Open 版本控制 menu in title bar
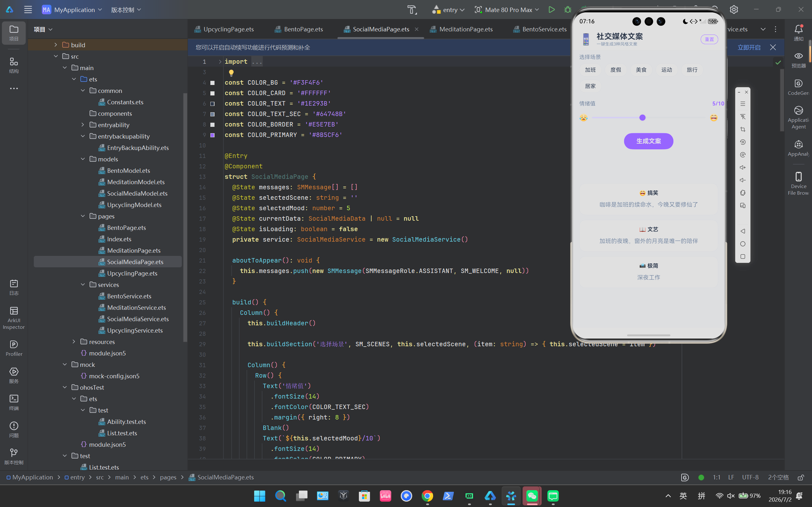The height and width of the screenshot is (507, 812). (x=126, y=10)
